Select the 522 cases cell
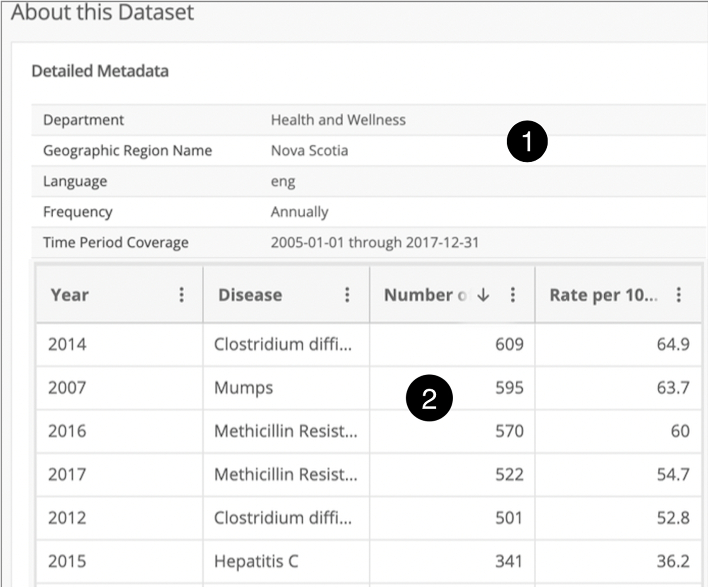The image size is (709, 588). [452, 474]
